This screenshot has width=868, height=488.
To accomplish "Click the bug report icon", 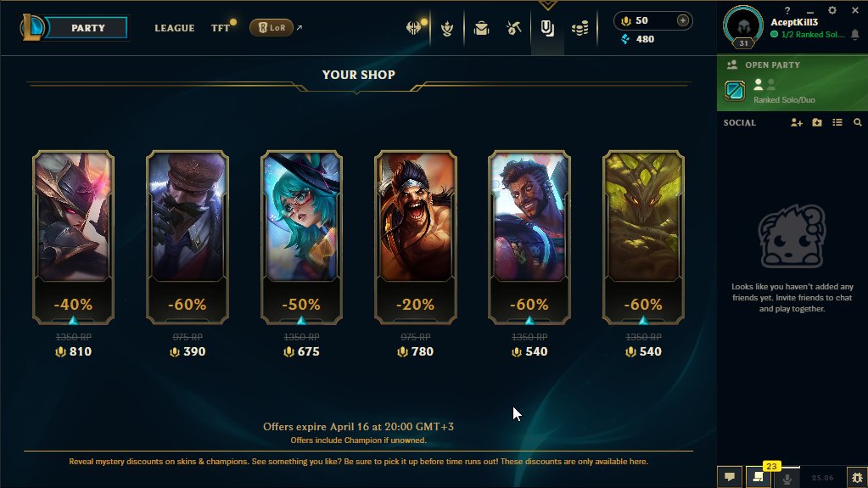I will pyautogui.click(x=857, y=477).
